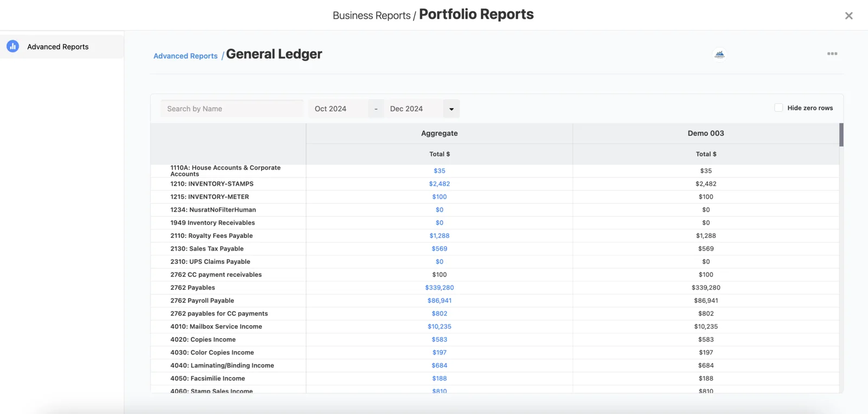Image resolution: width=868 pixels, height=414 pixels.
Task: Click the General Ledger page heading
Action: (x=274, y=54)
